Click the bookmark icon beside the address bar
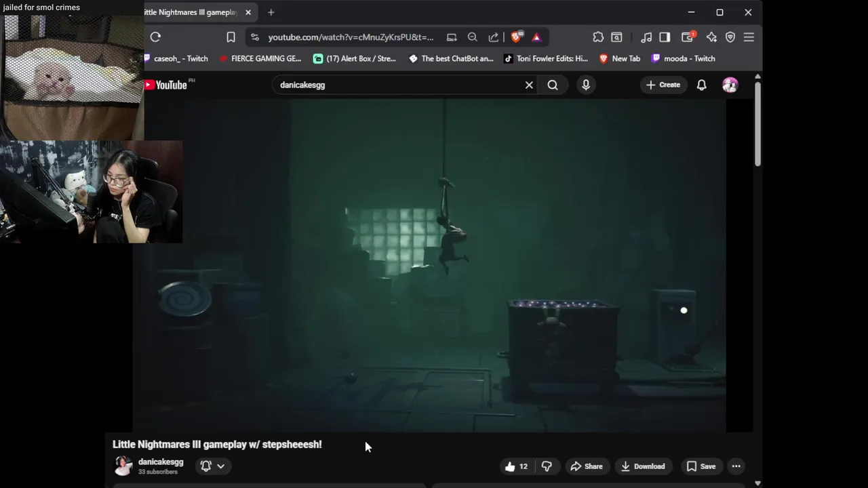868x488 pixels. point(231,37)
